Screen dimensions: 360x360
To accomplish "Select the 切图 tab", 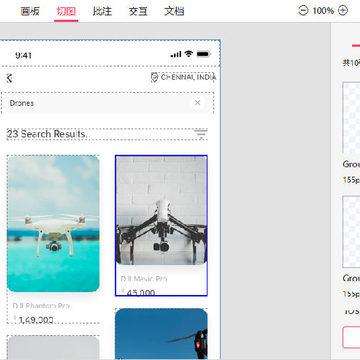I will tap(66, 11).
